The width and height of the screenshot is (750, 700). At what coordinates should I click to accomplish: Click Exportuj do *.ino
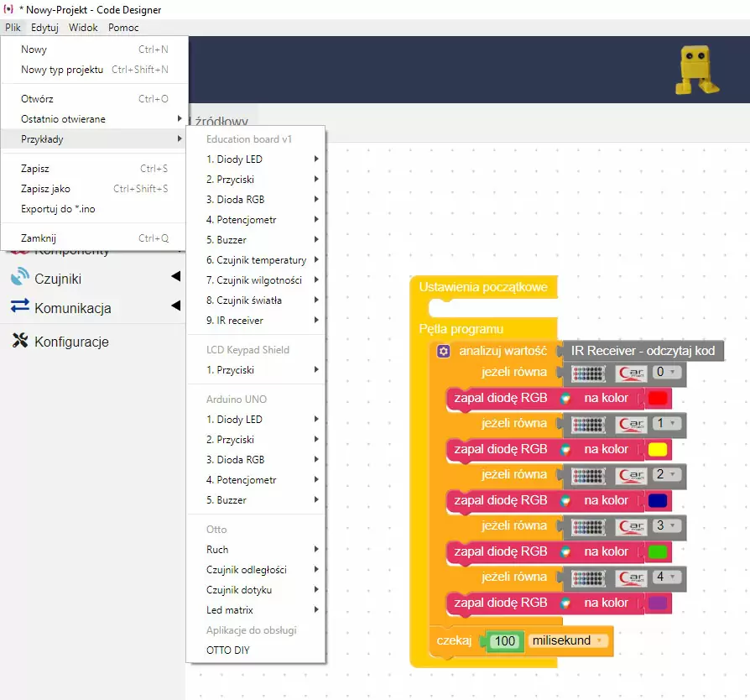[59, 208]
